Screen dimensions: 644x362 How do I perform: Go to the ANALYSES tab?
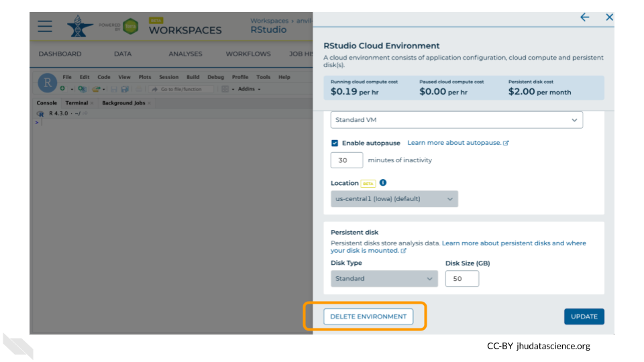tap(185, 54)
